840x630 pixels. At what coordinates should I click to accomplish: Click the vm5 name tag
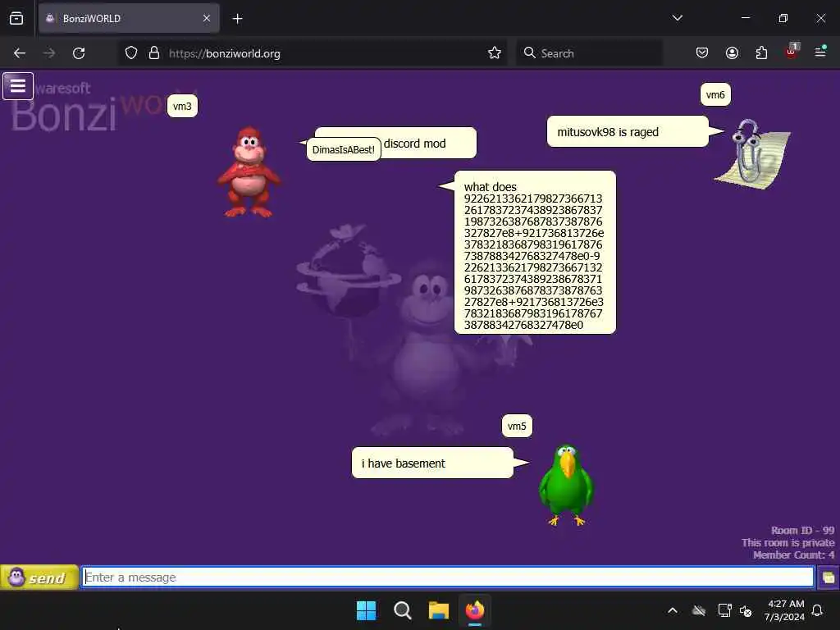point(517,427)
